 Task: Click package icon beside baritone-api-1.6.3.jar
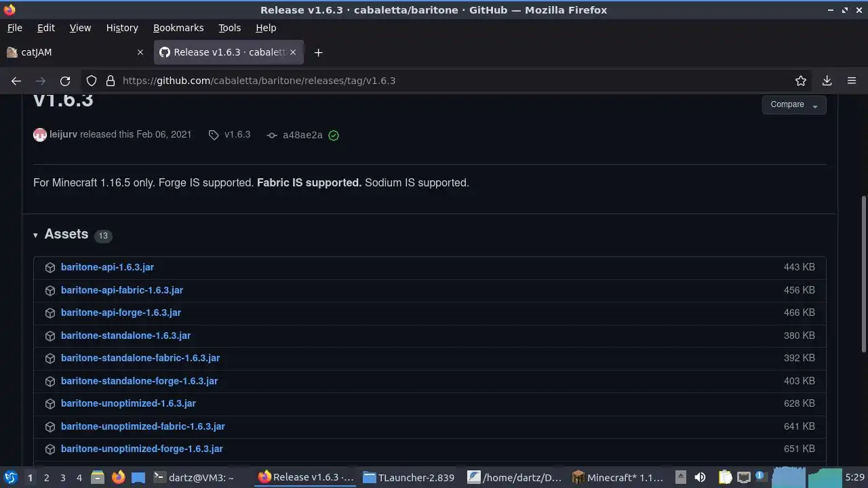(x=50, y=268)
